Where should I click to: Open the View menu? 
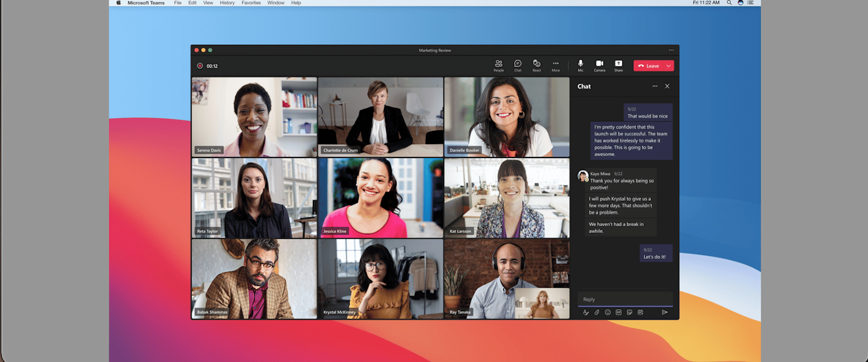(x=208, y=3)
